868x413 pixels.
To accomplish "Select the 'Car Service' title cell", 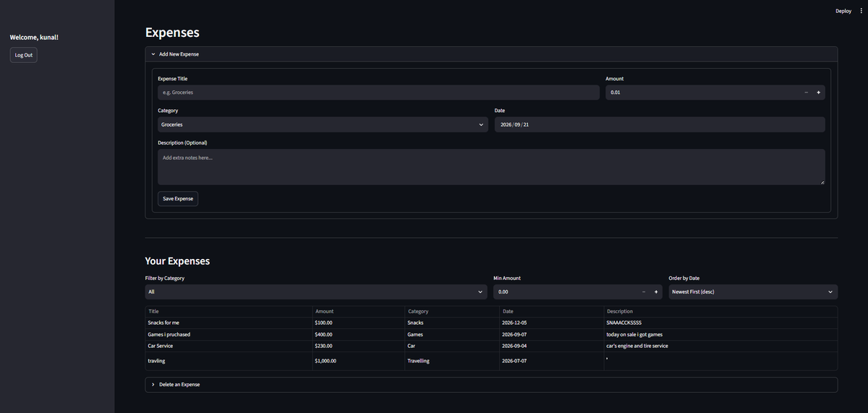I will pos(229,346).
